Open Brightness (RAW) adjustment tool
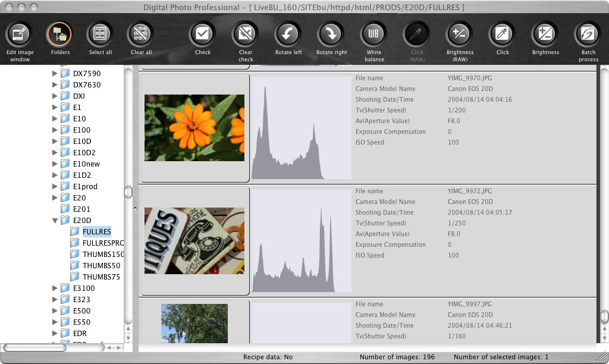The height and width of the screenshot is (364, 609). 460,34
